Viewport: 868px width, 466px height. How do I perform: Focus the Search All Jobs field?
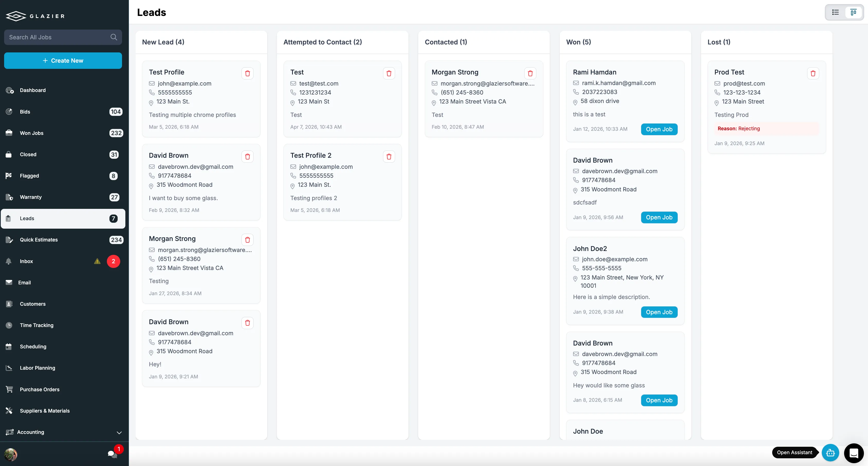point(63,37)
